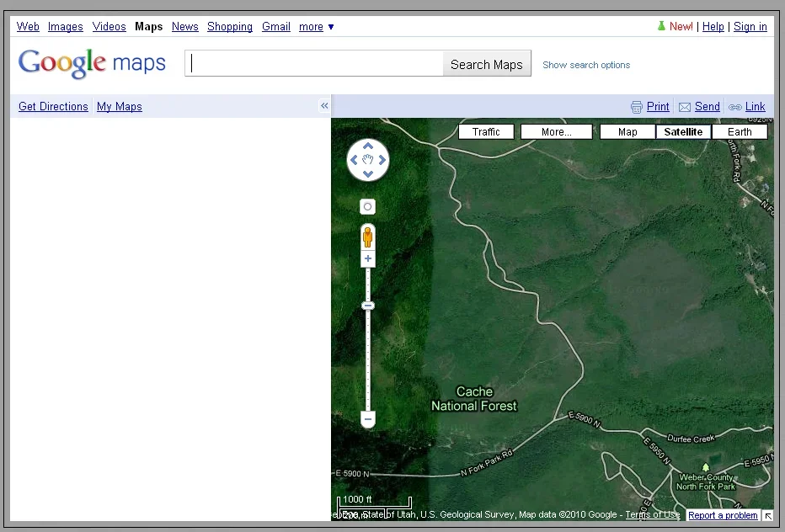This screenshot has width=785, height=532.
Task: Open the Help link
Action: click(x=713, y=27)
